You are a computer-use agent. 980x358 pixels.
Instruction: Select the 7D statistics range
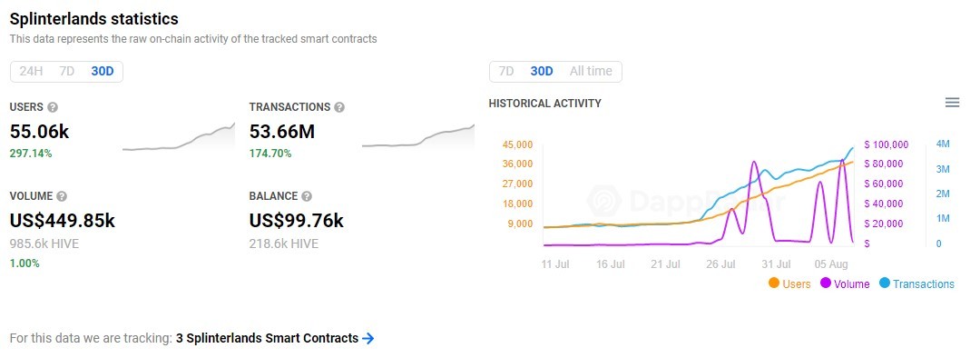67,72
